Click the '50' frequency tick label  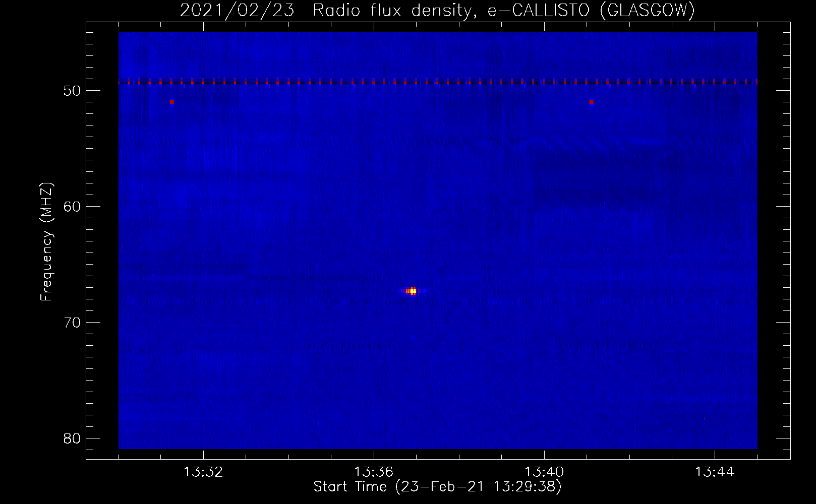pyautogui.click(x=72, y=91)
